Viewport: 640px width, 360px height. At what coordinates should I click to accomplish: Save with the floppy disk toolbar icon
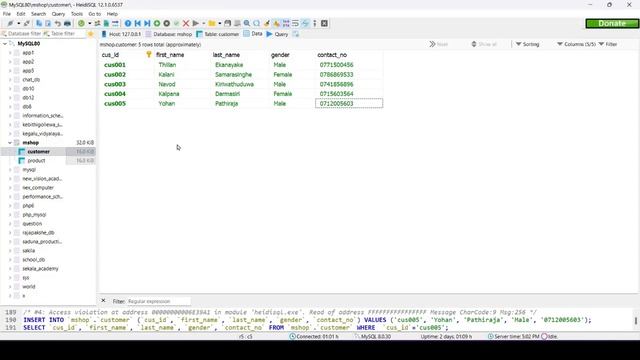227,23
